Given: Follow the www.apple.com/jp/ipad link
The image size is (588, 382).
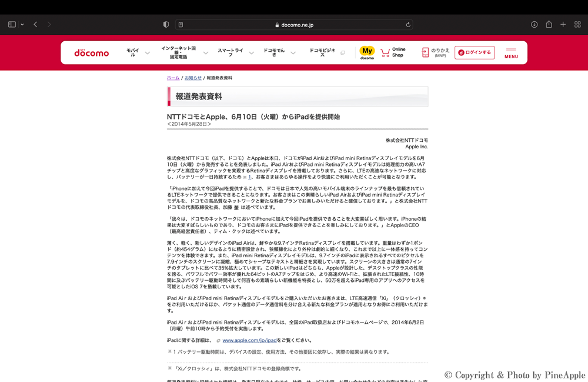Looking at the screenshot, I should click(x=249, y=340).
